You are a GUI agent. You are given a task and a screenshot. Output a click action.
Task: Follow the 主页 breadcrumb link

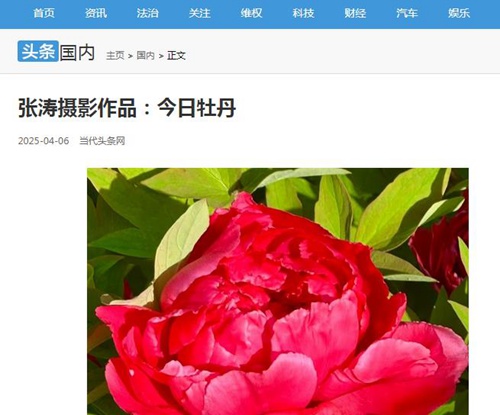115,55
